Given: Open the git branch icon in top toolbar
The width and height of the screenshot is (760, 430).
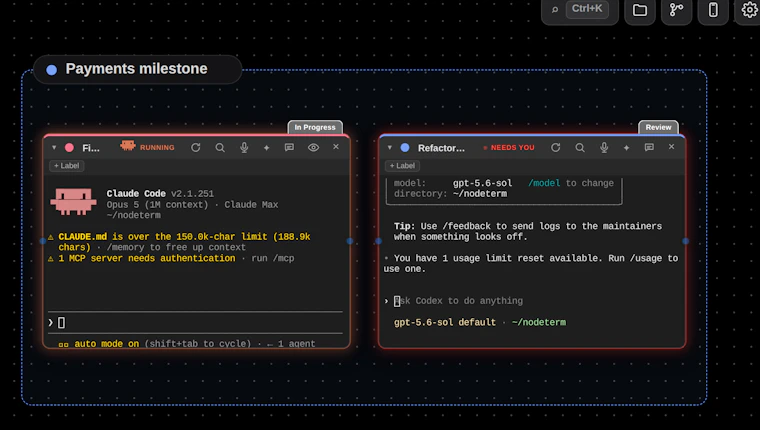Looking at the screenshot, I should (x=676, y=10).
